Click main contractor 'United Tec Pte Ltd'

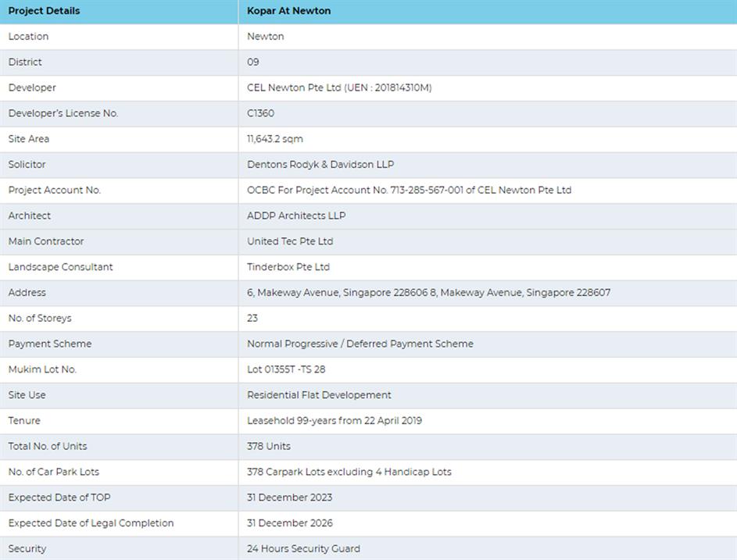pos(290,241)
